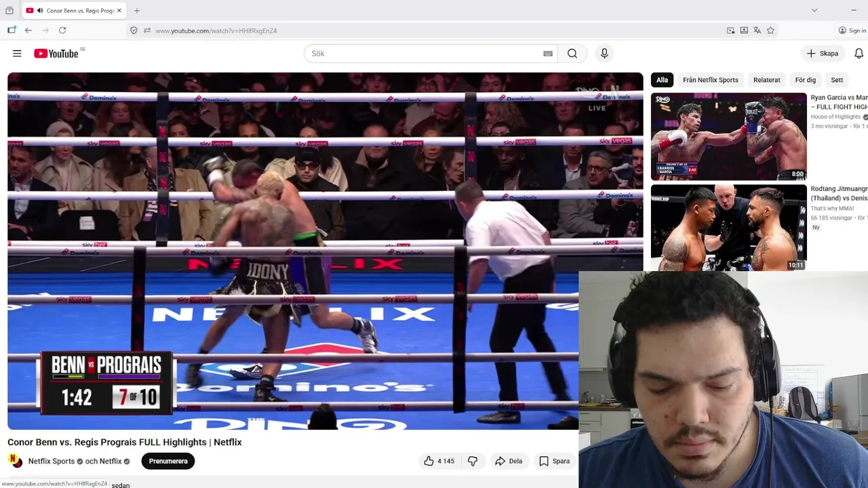Click the Ryan Garcia vs video title
Image resolution: width=868 pixels, height=488 pixels.
click(839, 102)
